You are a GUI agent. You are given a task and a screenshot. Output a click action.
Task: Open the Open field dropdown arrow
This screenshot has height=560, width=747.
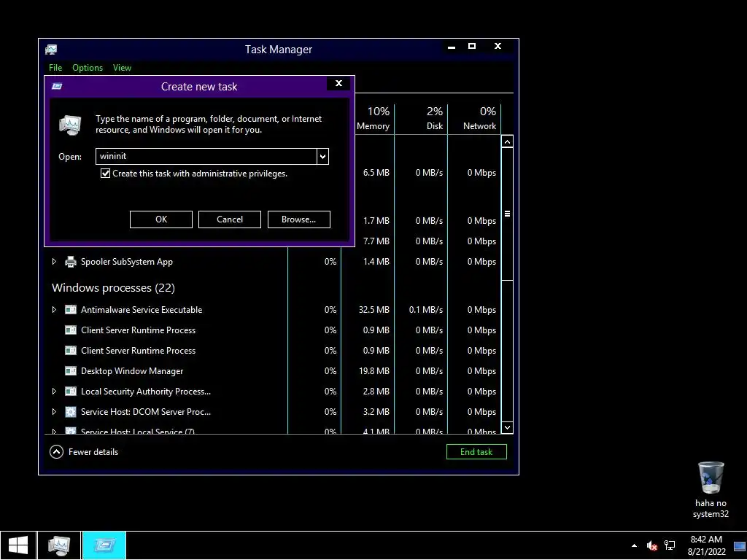pos(322,156)
